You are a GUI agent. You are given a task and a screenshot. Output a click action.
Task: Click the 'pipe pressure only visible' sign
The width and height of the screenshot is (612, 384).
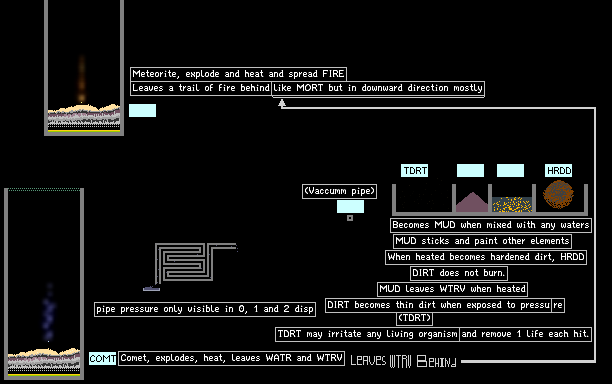pos(205,309)
